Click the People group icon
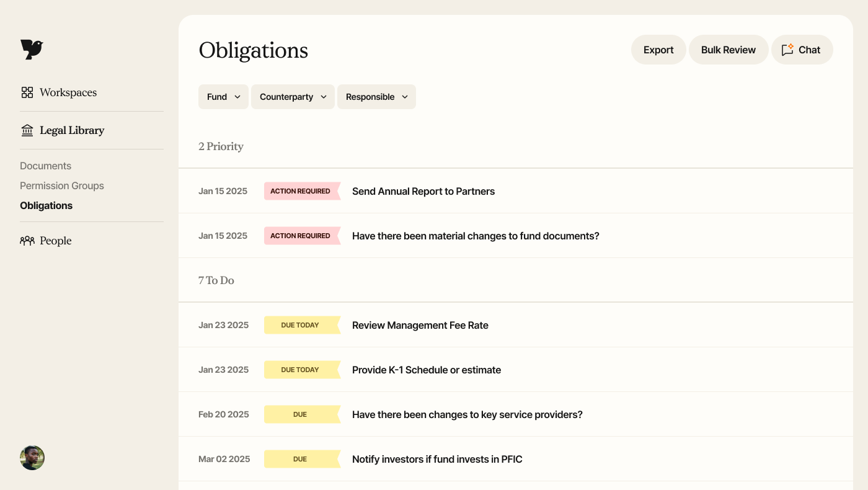The width and height of the screenshot is (868, 490). pyautogui.click(x=27, y=241)
